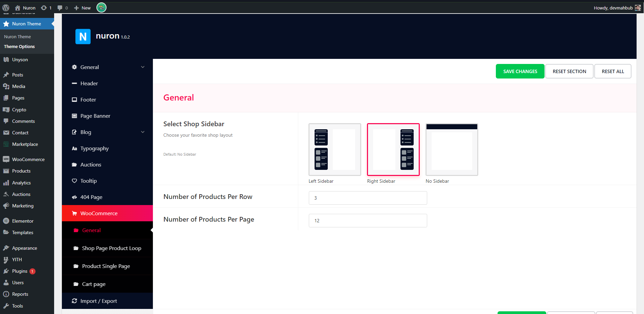Click the Auctions gavel icon in WP sidebar
The image size is (644, 314).
[6, 194]
